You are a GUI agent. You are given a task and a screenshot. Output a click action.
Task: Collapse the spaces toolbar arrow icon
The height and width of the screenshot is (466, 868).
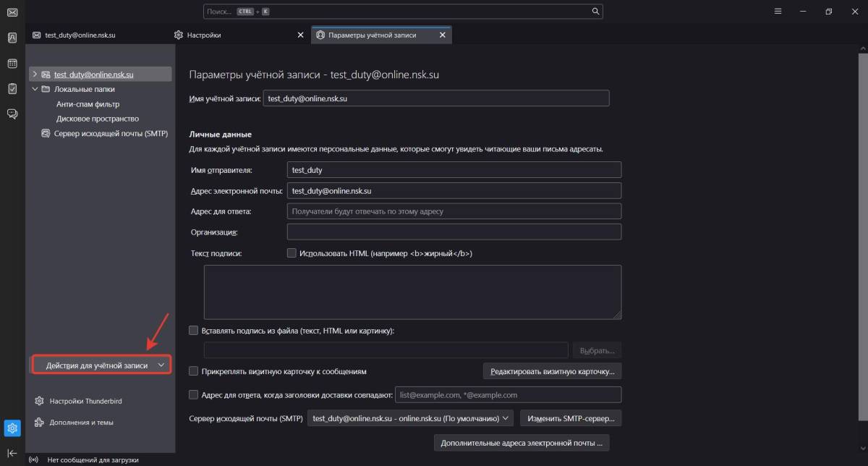click(x=12, y=453)
